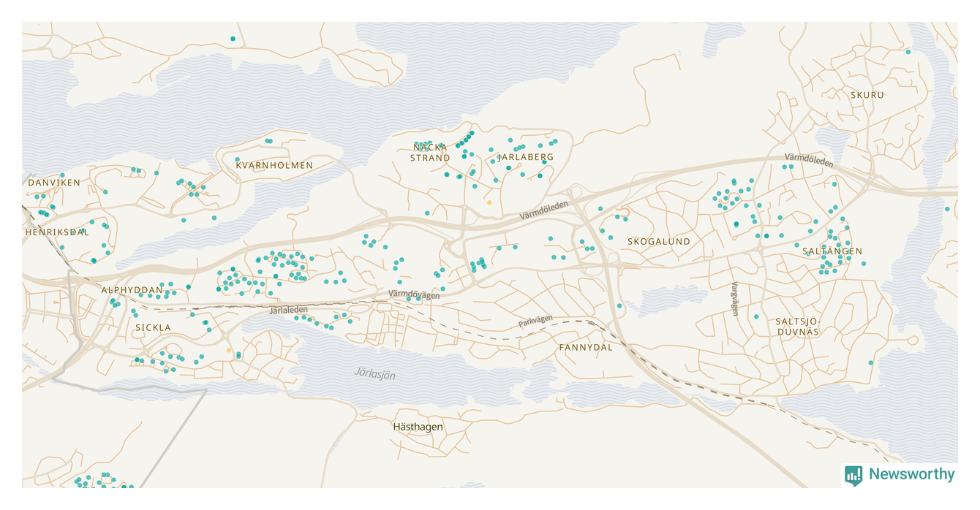Click the lone teal dot at top of map
Viewport: 980px width, 510px height.
(233, 39)
